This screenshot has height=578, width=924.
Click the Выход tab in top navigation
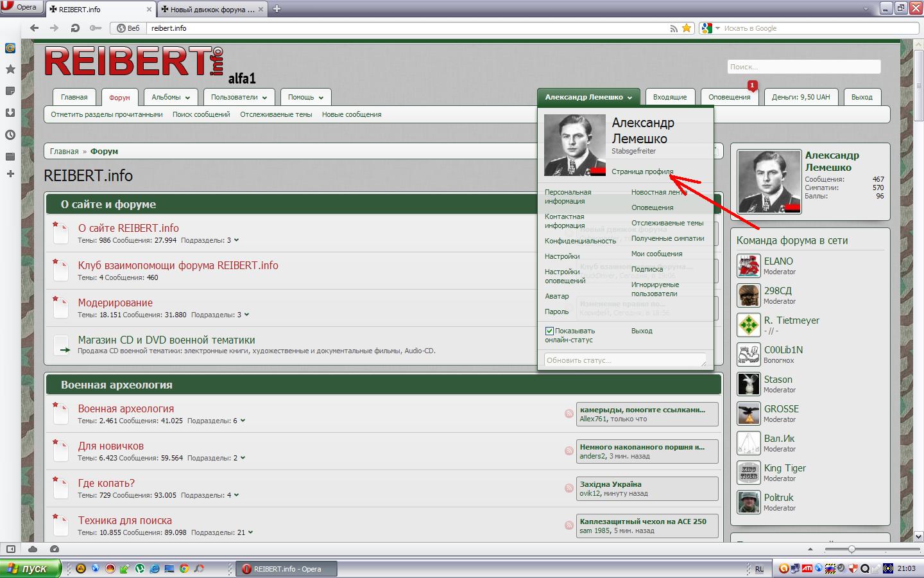tap(862, 98)
